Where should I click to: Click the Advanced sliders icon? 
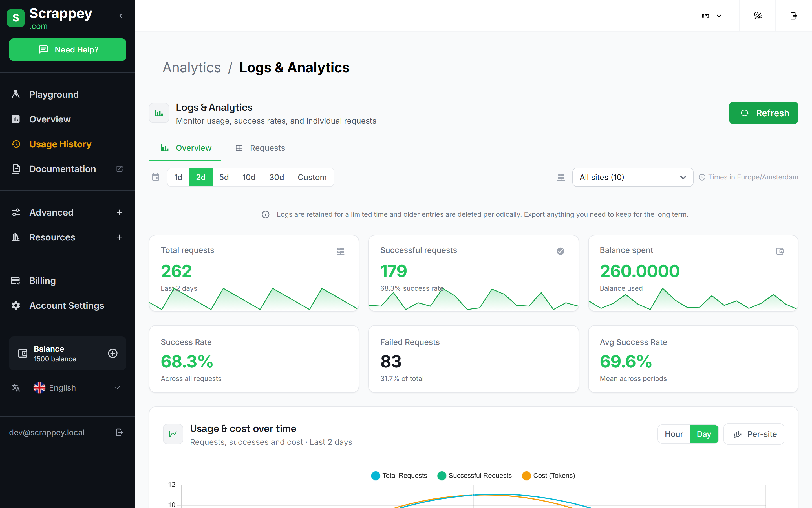click(16, 212)
